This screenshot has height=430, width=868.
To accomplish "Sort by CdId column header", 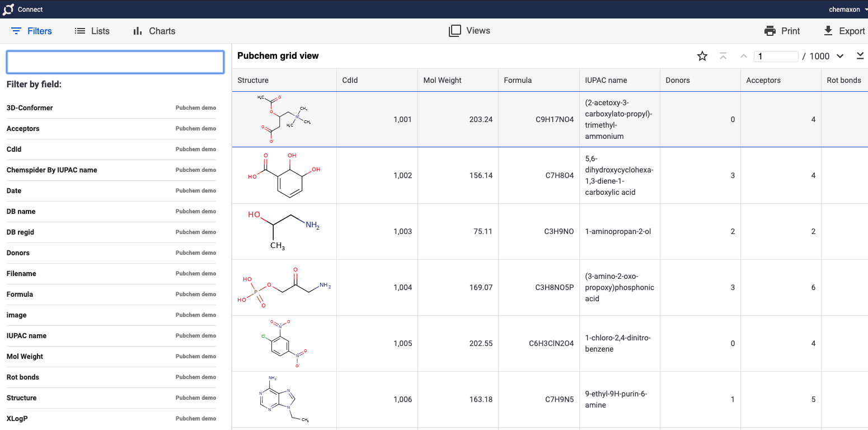I will [377, 80].
